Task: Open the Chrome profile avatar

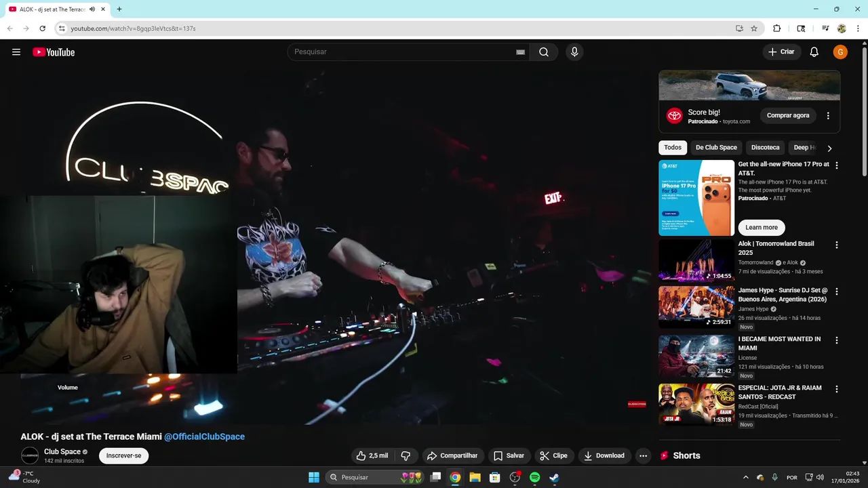Action: point(842,28)
